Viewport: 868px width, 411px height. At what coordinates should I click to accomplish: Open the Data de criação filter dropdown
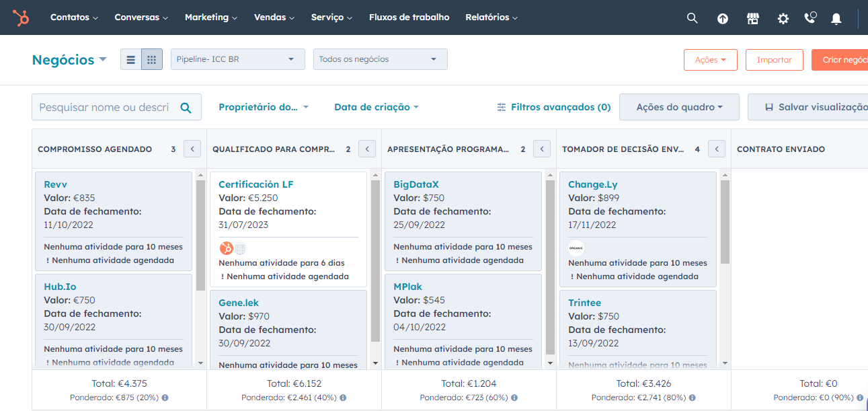click(376, 107)
